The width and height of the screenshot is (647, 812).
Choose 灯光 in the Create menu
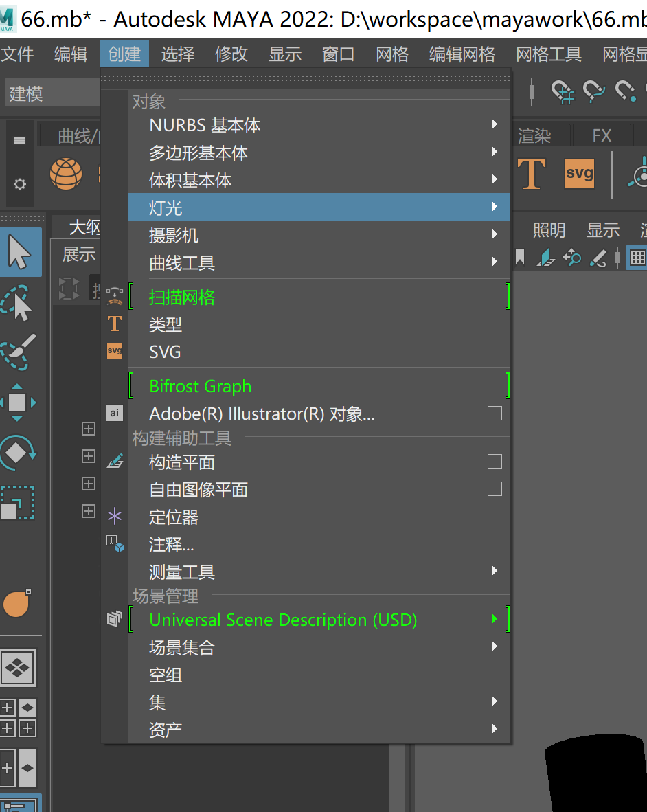319,207
